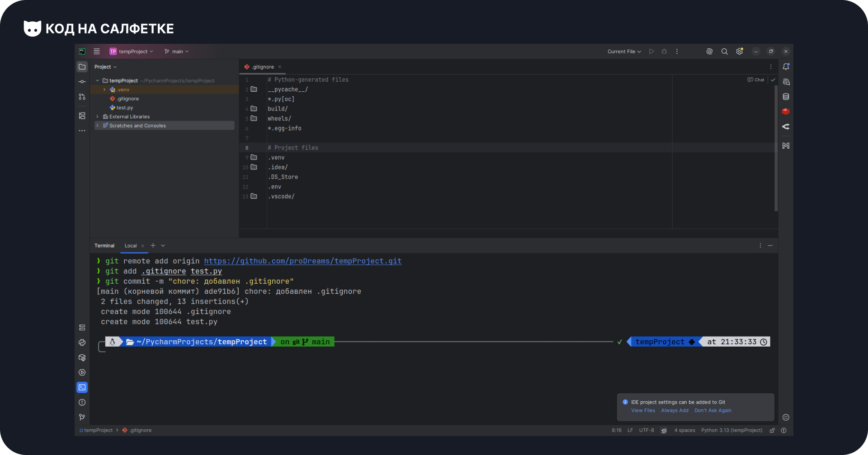Open the Pull Requests tool icon
This screenshot has height=455, width=868.
pyautogui.click(x=82, y=97)
